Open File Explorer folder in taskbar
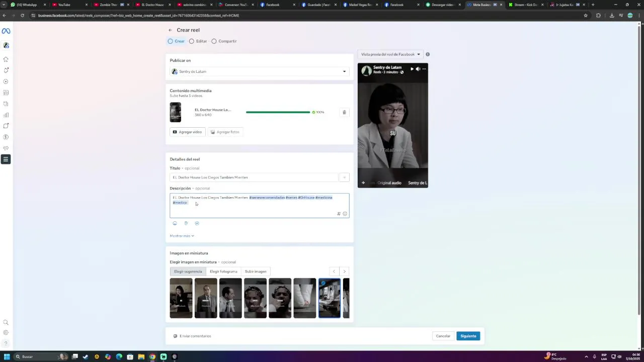This screenshot has width=644, height=362. coord(141,356)
